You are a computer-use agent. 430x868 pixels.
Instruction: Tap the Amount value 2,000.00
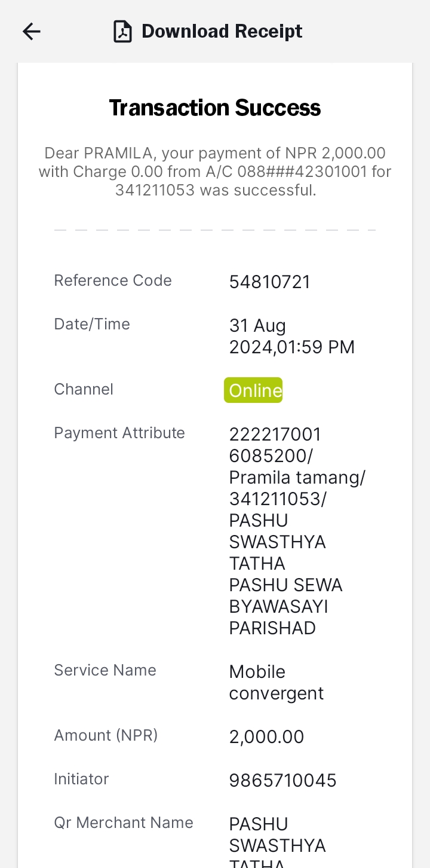pos(267,737)
